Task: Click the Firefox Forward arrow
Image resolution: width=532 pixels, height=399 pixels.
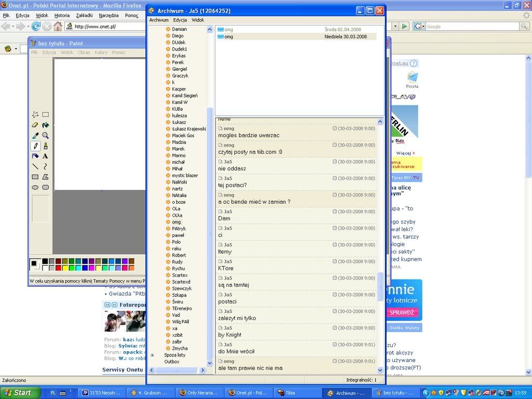Action: 20,26
